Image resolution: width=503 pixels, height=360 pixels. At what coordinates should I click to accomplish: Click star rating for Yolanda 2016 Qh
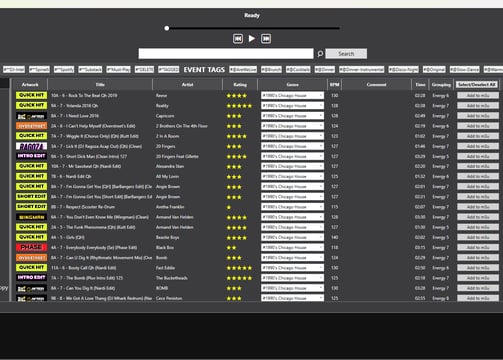239,106
